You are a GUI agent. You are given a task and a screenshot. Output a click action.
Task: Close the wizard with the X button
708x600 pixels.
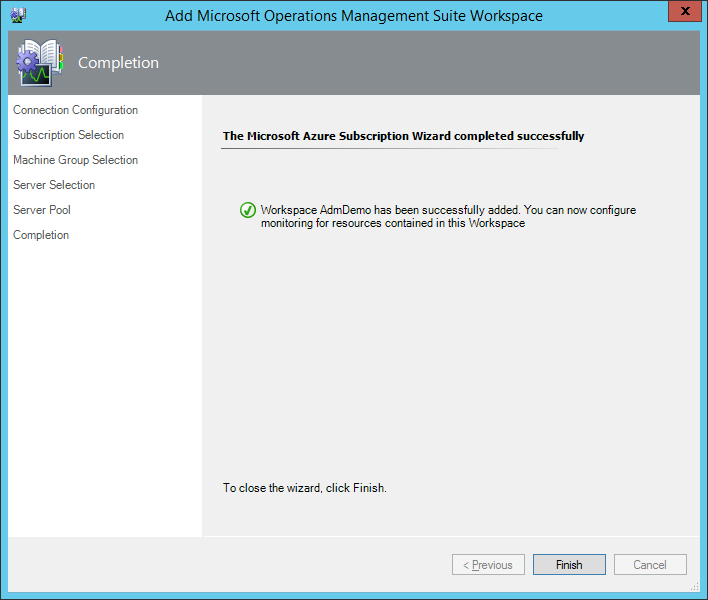point(685,11)
